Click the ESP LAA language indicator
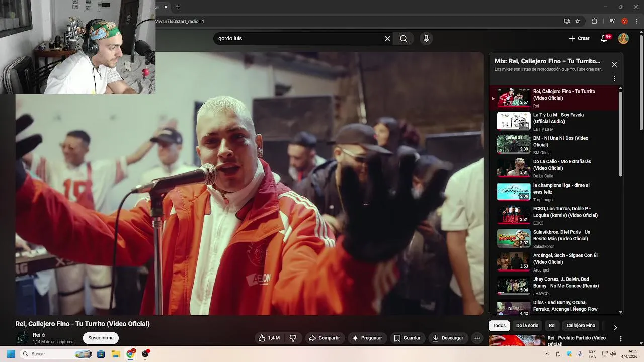 (592, 354)
